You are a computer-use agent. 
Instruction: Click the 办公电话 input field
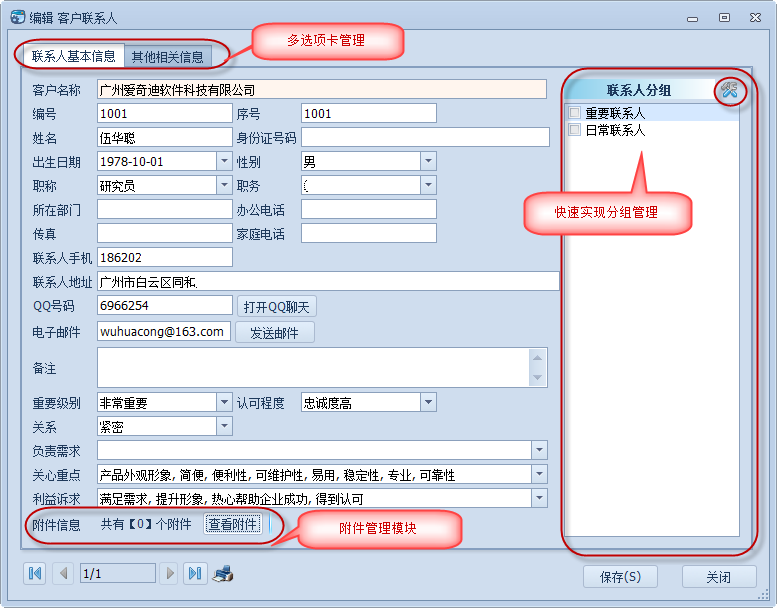(369, 210)
